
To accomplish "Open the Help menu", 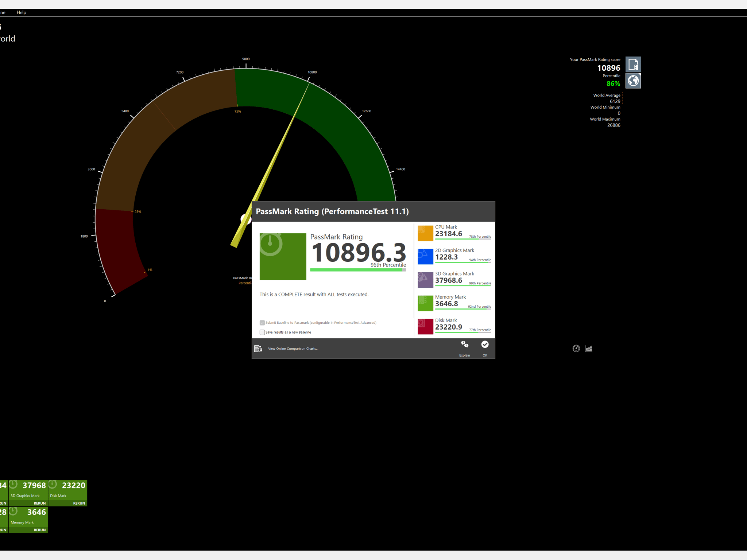I will (x=22, y=12).
